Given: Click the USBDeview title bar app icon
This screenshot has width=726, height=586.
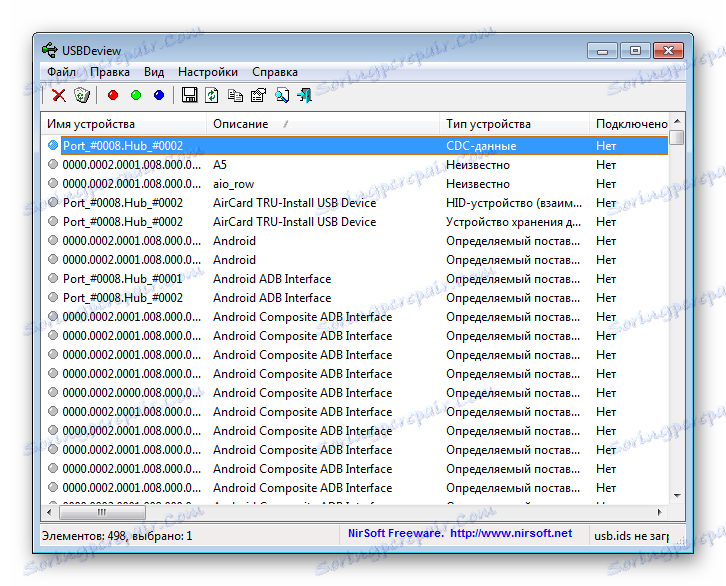Looking at the screenshot, I should tap(50, 50).
